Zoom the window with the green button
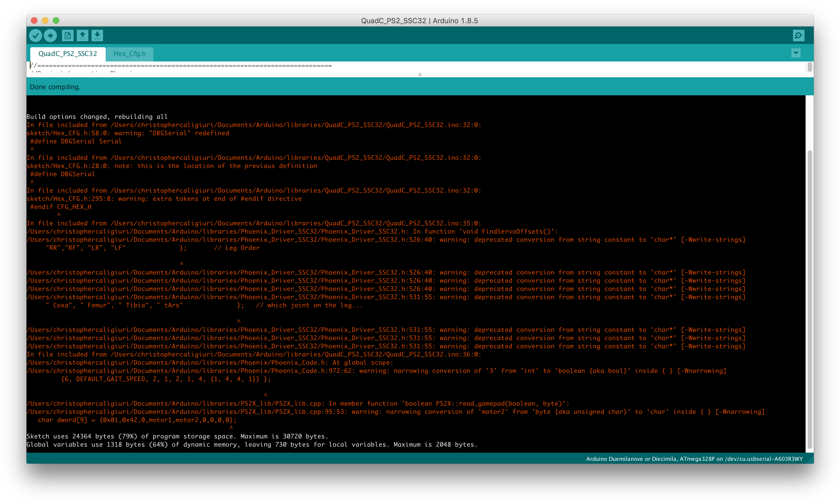This screenshot has width=840, height=504. pyautogui.click(x=56, y=20)
